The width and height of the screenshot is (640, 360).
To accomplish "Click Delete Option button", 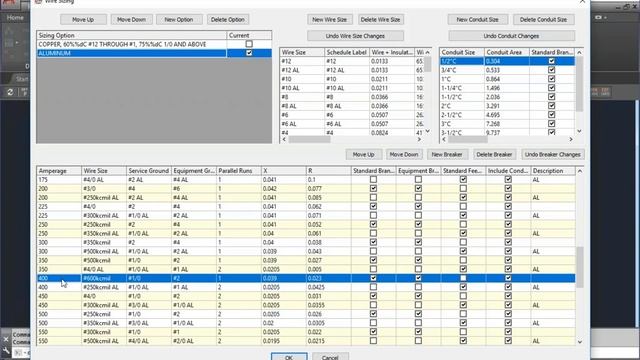I will [x=228, y=20].
